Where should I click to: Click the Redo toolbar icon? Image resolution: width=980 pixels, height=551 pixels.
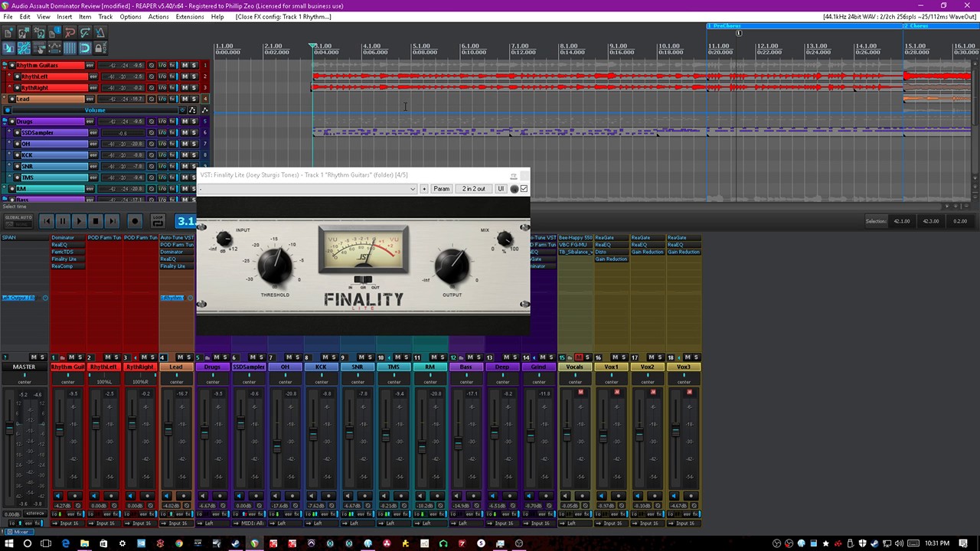pyautogui.click(x=85, y=33)
